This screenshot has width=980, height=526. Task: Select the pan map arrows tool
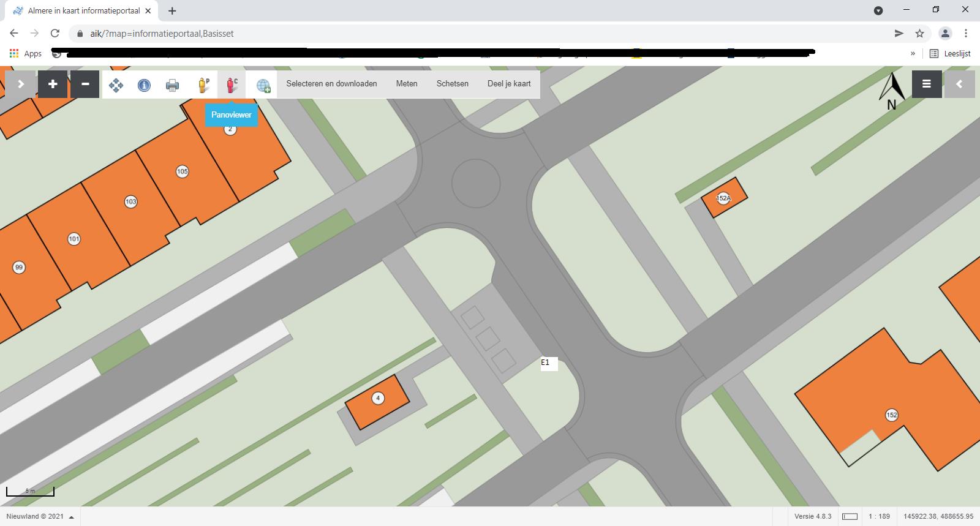click(x=116, y=85)
